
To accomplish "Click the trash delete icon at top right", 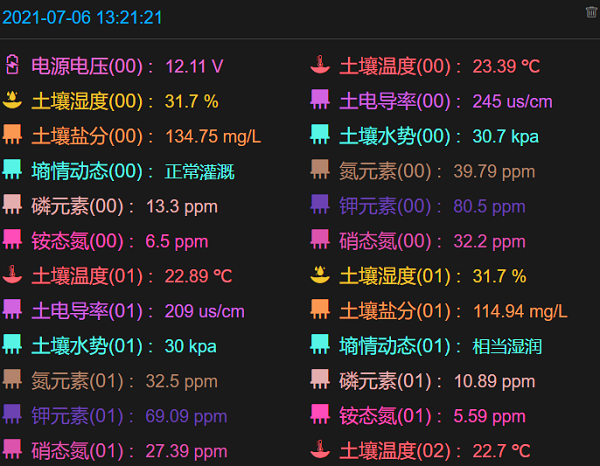I will pos(591,12).
